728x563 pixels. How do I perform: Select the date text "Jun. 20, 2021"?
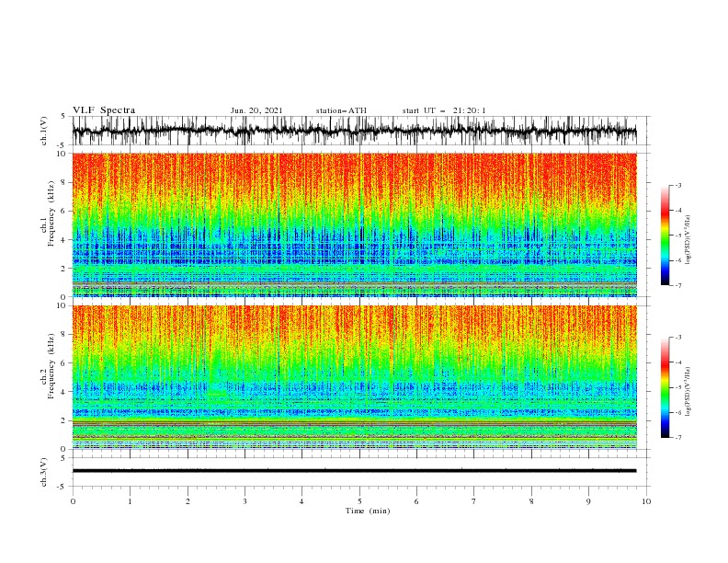(256, 110)
